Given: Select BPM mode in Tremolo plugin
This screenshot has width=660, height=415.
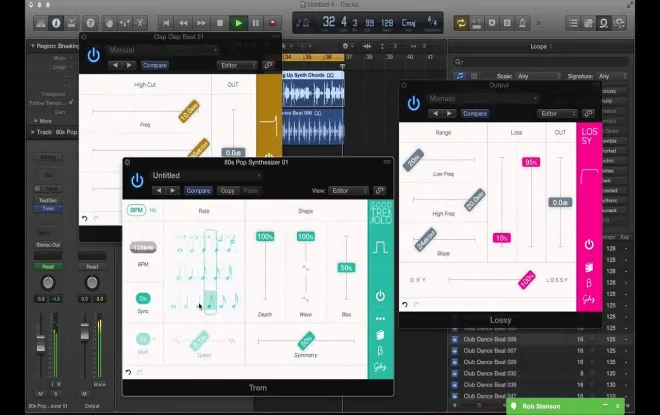Looking at the screenshot, I should pyautogui.click(x=136, y=210).
